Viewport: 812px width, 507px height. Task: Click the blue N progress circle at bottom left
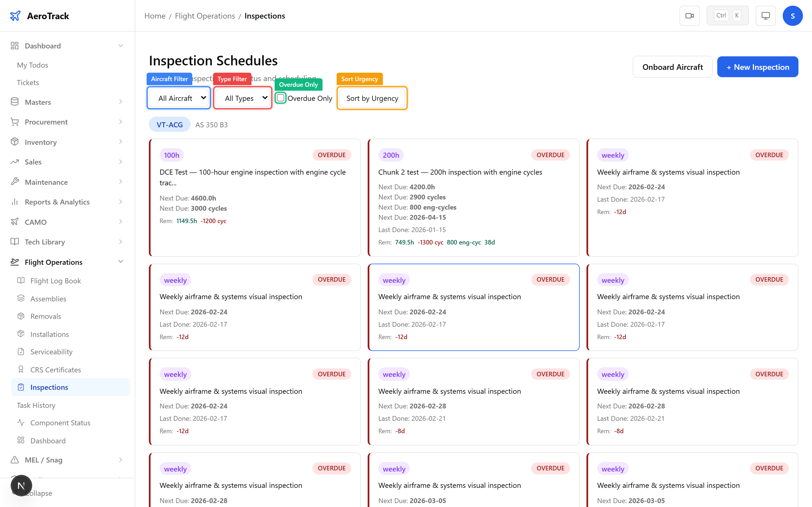(21, 485)
